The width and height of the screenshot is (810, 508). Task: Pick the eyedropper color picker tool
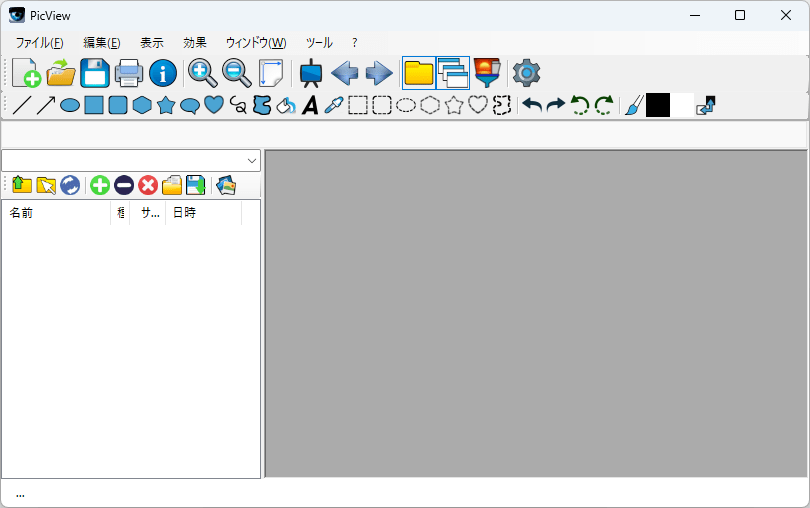click(334, 105)
